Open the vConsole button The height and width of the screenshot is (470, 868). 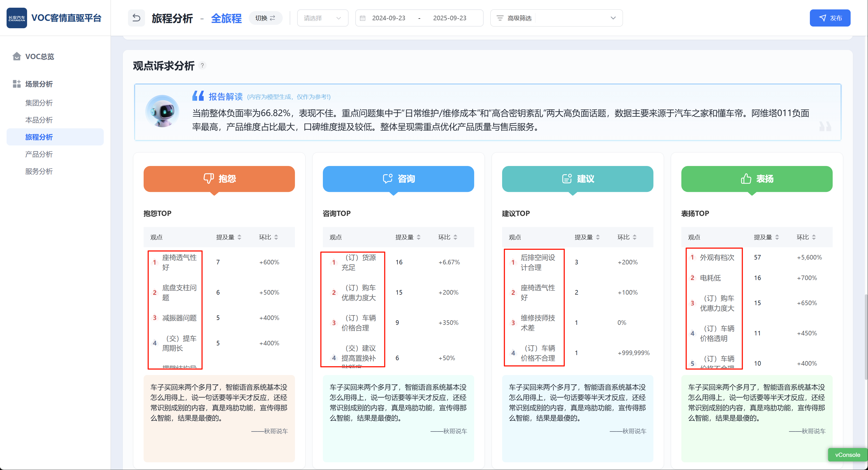coord(847,455)
